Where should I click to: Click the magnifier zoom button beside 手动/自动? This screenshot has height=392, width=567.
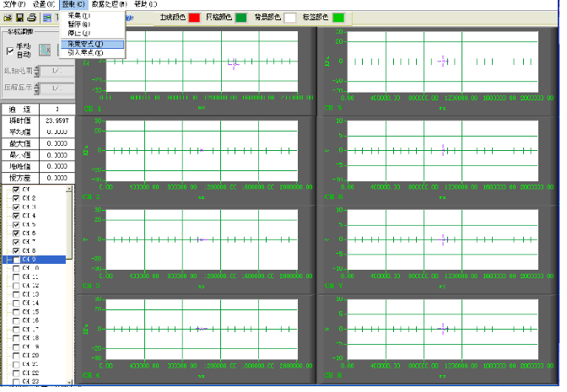[x=45, y=51]
